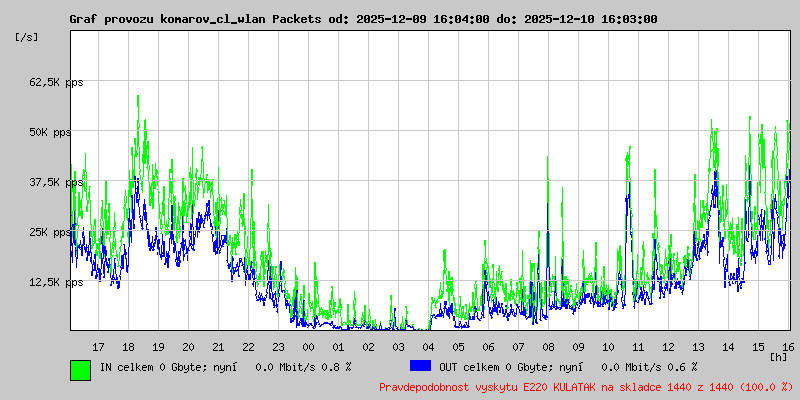The width and height of the screenshot is (800, 400).
Task: Click the '50K pps' axis label
Action: pos(50,133)
